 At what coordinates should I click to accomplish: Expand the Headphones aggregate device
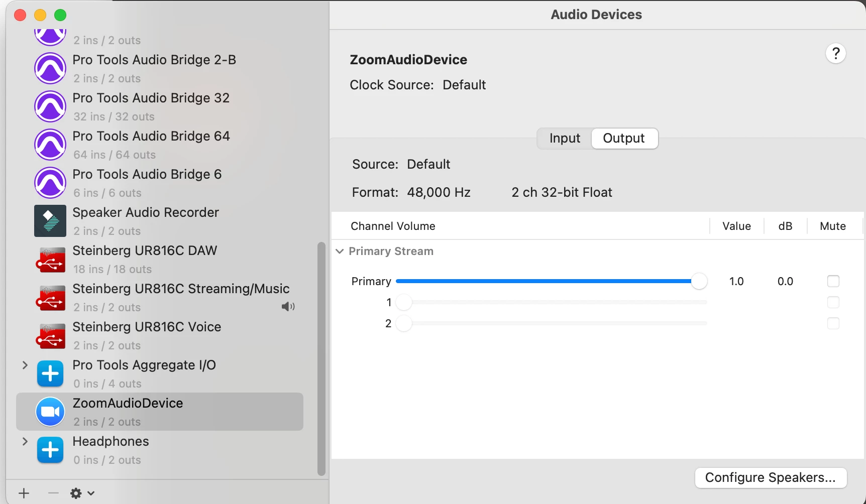click(25, 441)
